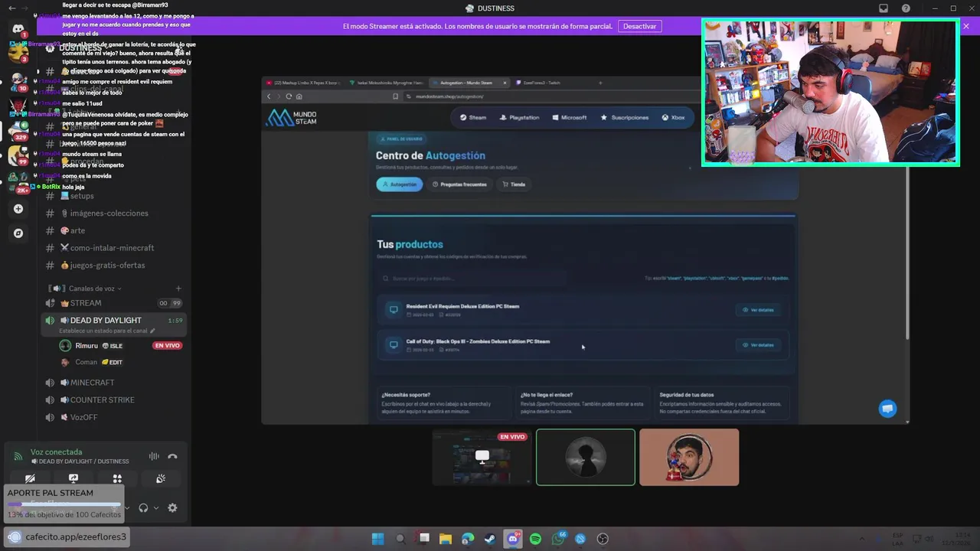This screenshot has height=551, width=980.
Task: Open the como-intalar-minecraft channel
Action: (114, 248)
